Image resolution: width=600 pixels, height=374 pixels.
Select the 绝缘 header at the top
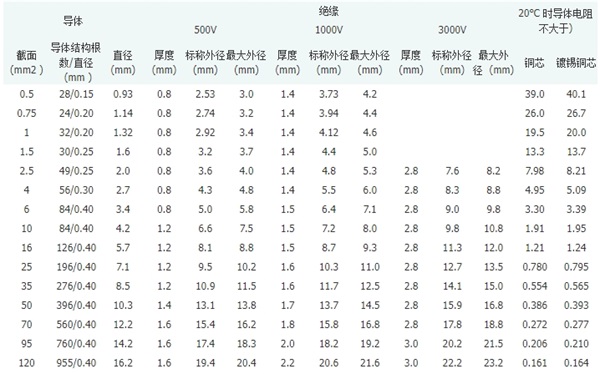328,11
